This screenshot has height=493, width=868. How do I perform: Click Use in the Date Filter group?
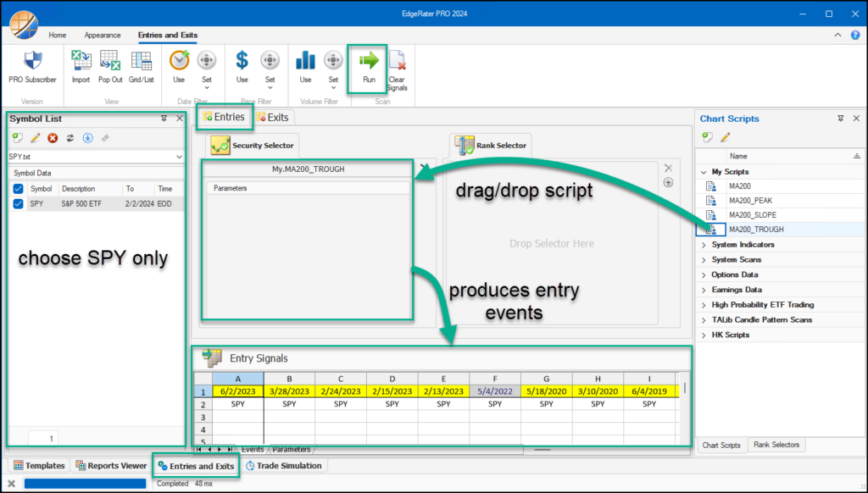click(x=179, y=66)
